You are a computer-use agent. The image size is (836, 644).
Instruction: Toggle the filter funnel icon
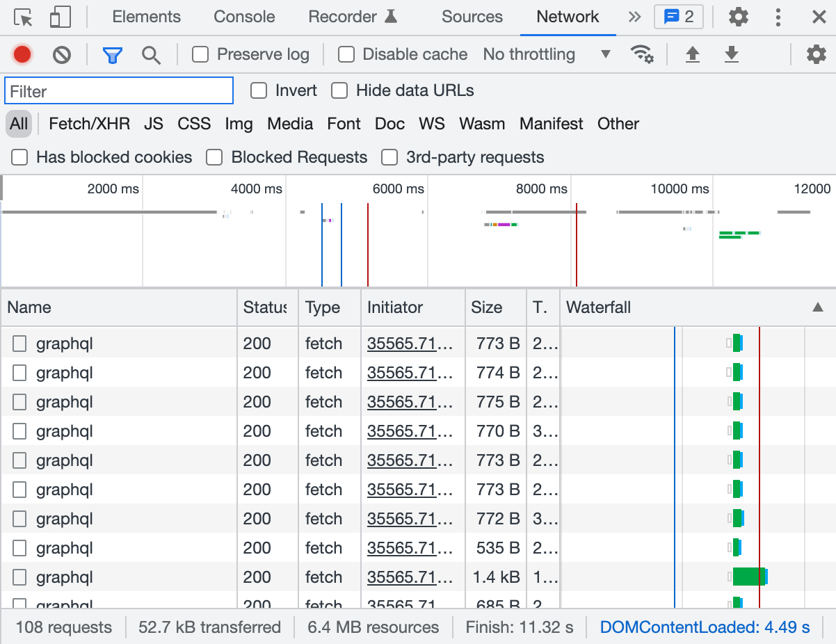[x=112, y=55]
